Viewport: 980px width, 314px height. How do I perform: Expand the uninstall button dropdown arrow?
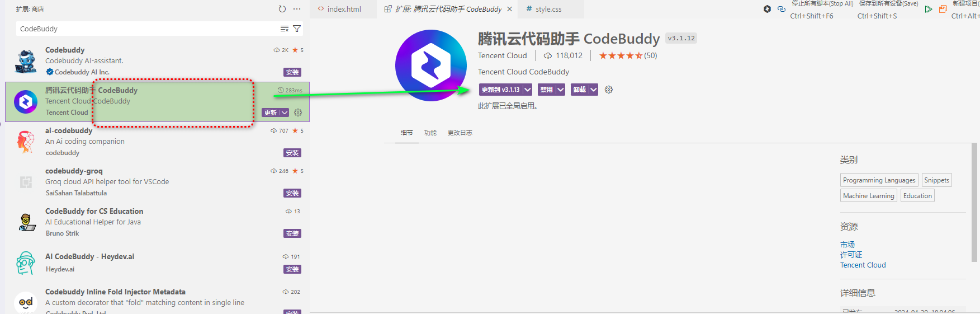pos(593,90)
